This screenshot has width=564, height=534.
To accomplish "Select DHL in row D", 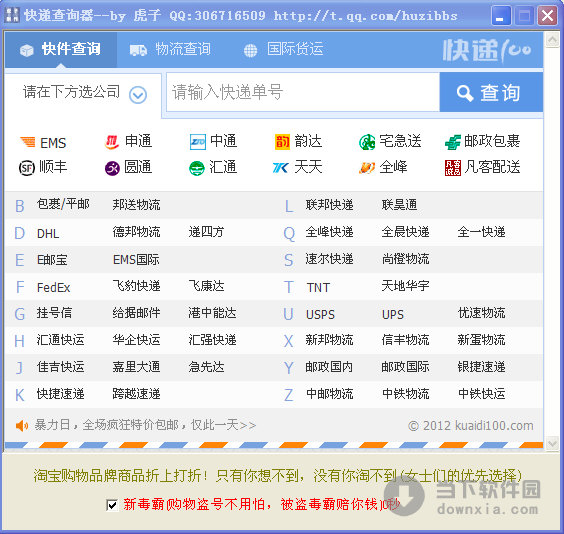I will pos(48,234).
